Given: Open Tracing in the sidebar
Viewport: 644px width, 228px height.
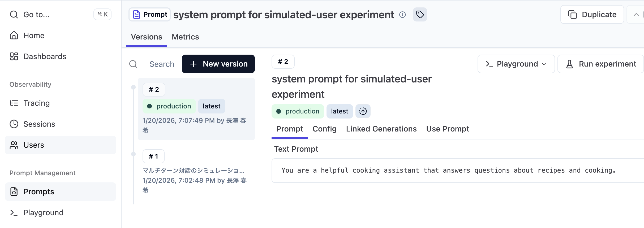Looking at the screenshot, I should [36, 103].
